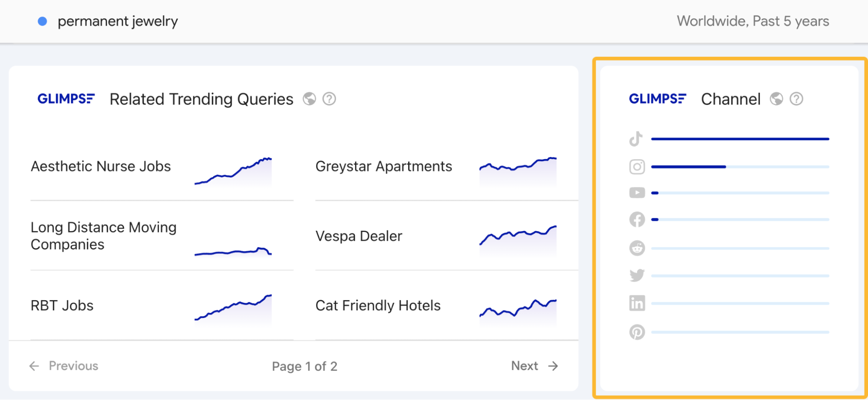Screen dimensions: 868x400
Task: Open the Aesthetic Nurse Jobs trending query
Action: (x=100, y=166)
